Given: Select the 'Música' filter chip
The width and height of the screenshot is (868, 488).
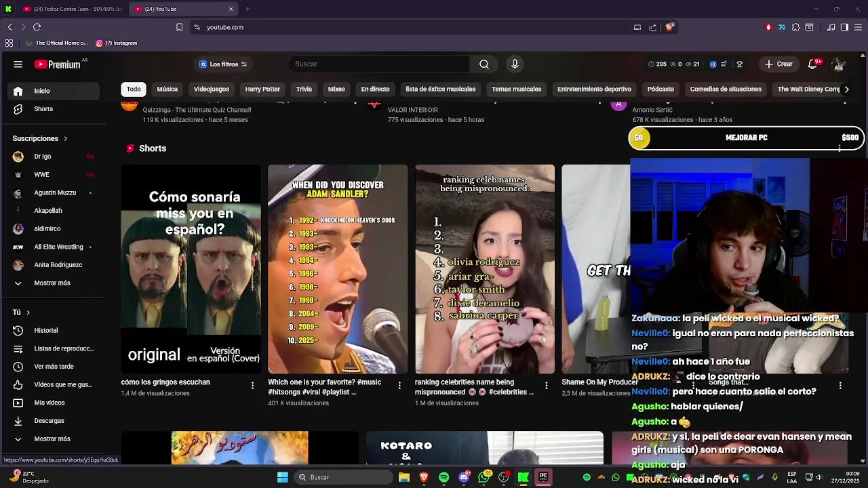Looking at the screenshot, I should coord(167,89).
